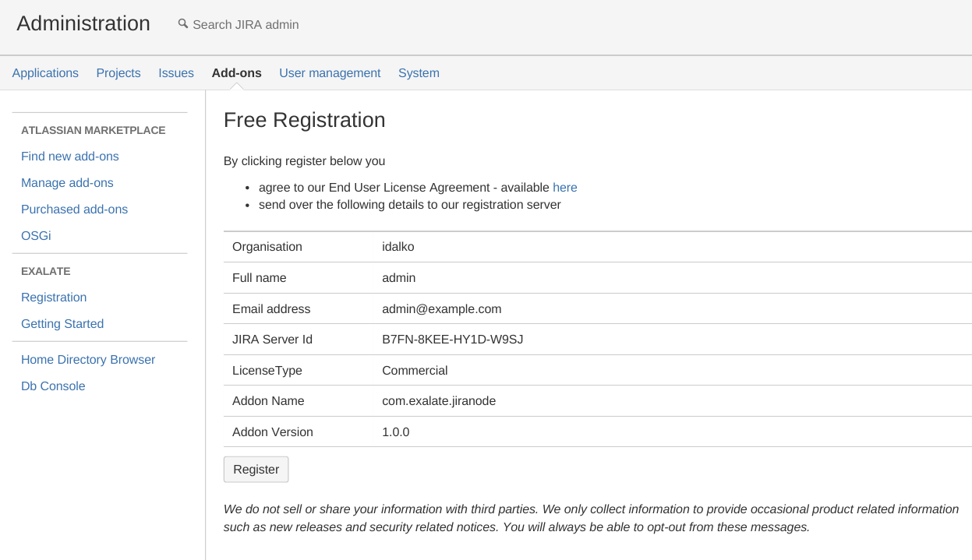Click the JIRA Server Id value
972x560 pixels.
point(452,340)
